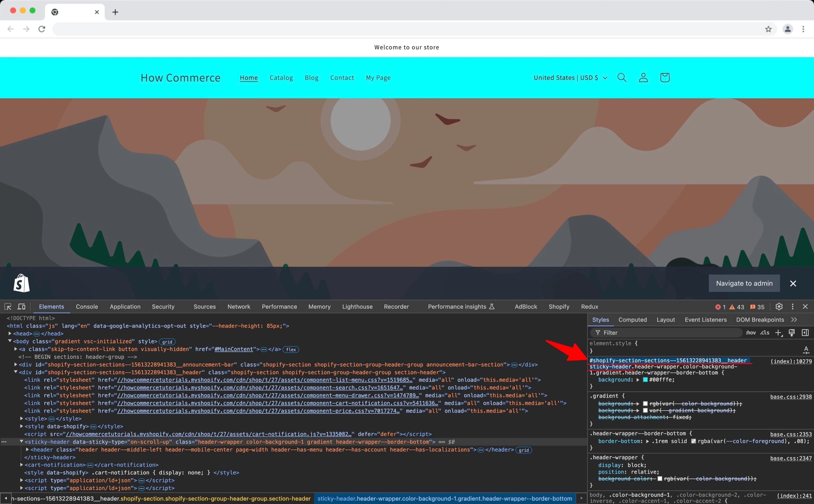Click the How Commerce store title

[180, 78]
